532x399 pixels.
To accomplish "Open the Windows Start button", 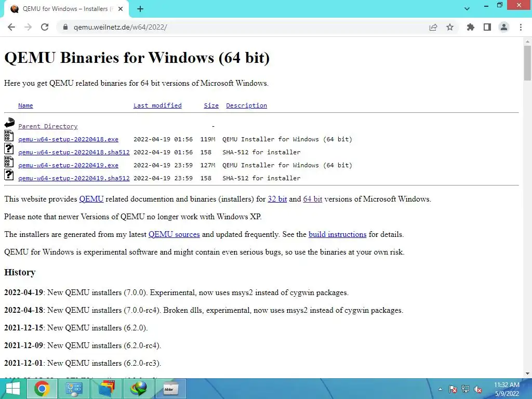I will point(12,389).
